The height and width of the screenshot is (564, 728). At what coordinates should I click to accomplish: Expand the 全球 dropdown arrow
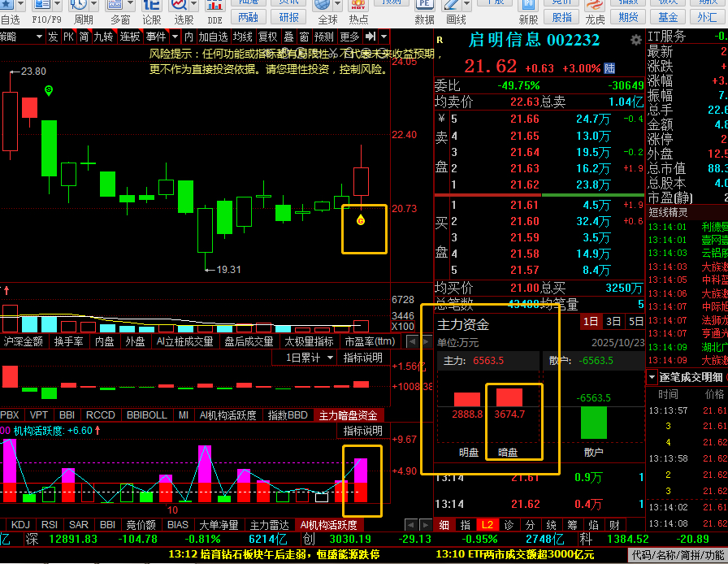[x=337, y=5]
